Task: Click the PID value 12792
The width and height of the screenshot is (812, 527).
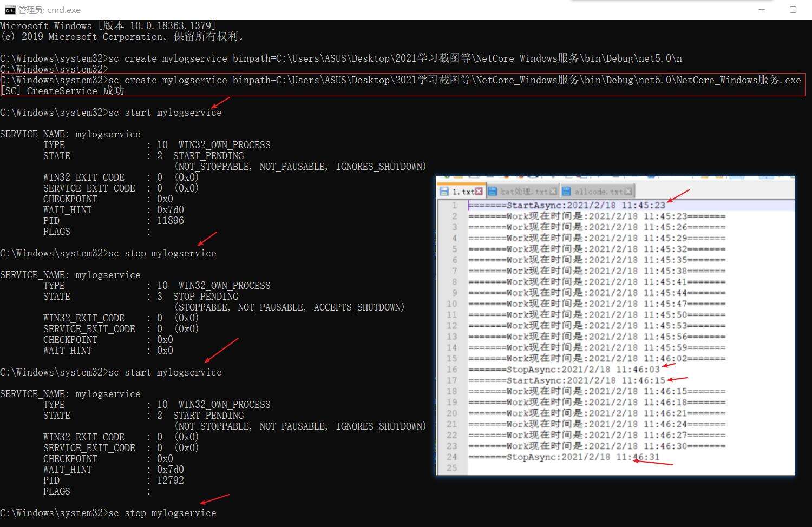Action: click(171, 480)
